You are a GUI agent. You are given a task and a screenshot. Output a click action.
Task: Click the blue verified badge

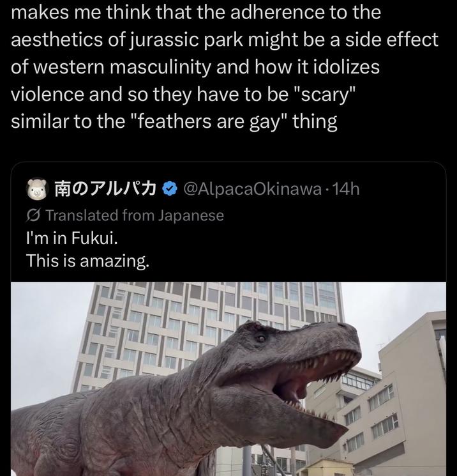[170, 189]
